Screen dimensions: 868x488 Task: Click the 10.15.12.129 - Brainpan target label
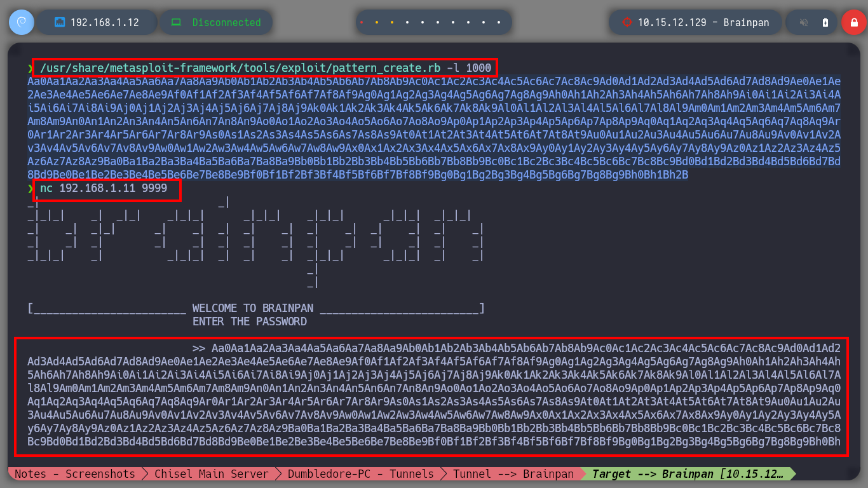point(703,22)
